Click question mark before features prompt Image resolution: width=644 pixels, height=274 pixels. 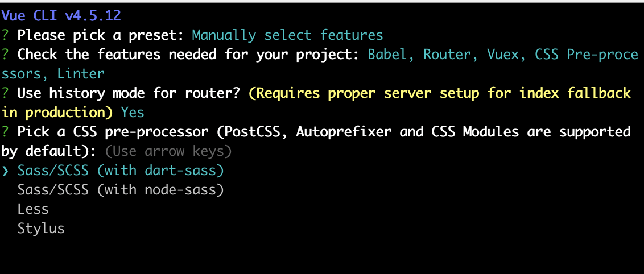click(5, 55)
